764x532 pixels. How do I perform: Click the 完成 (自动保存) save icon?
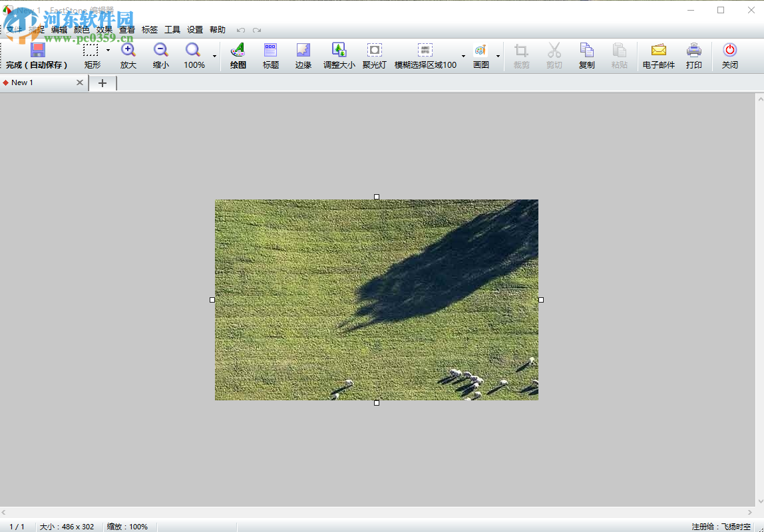coord(37,51)
